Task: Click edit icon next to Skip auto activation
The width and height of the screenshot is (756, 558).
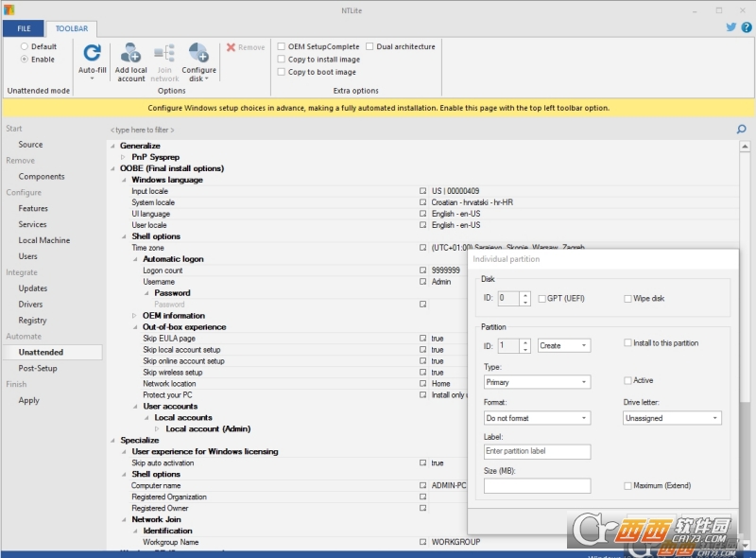Action: coord(422,462)
